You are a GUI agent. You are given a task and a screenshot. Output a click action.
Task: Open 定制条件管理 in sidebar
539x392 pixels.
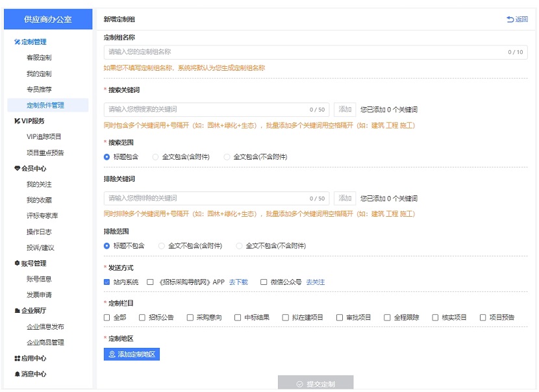pos(48,105)
